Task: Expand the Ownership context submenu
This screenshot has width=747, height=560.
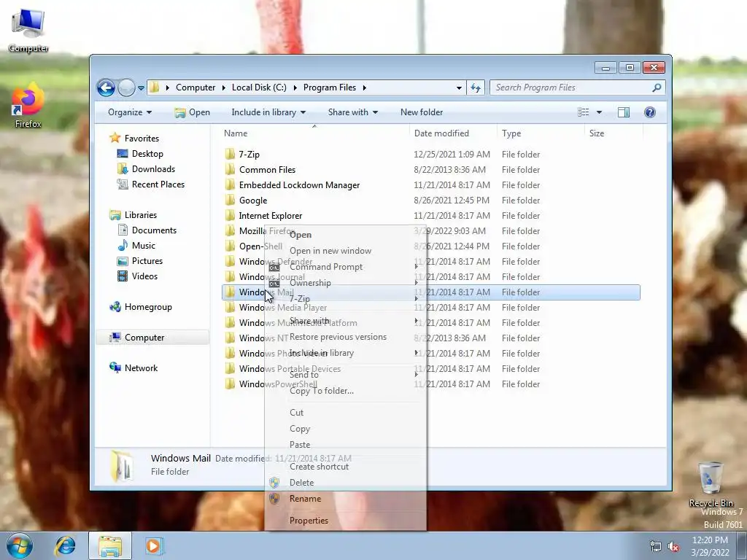Action: coord(345,283)
